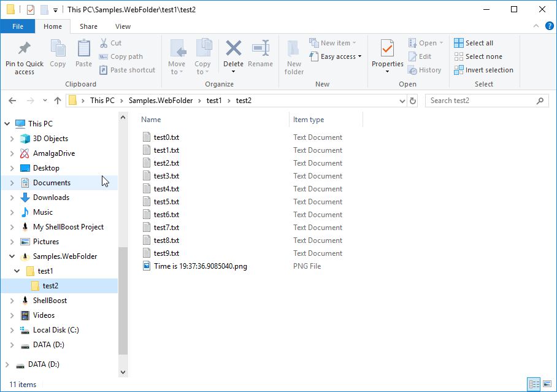
Task: Refresh the address bar location
Action: point(412,101)
